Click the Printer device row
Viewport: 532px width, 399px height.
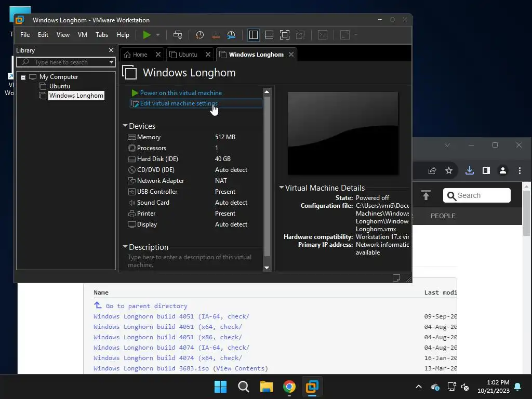click(194, 214)
